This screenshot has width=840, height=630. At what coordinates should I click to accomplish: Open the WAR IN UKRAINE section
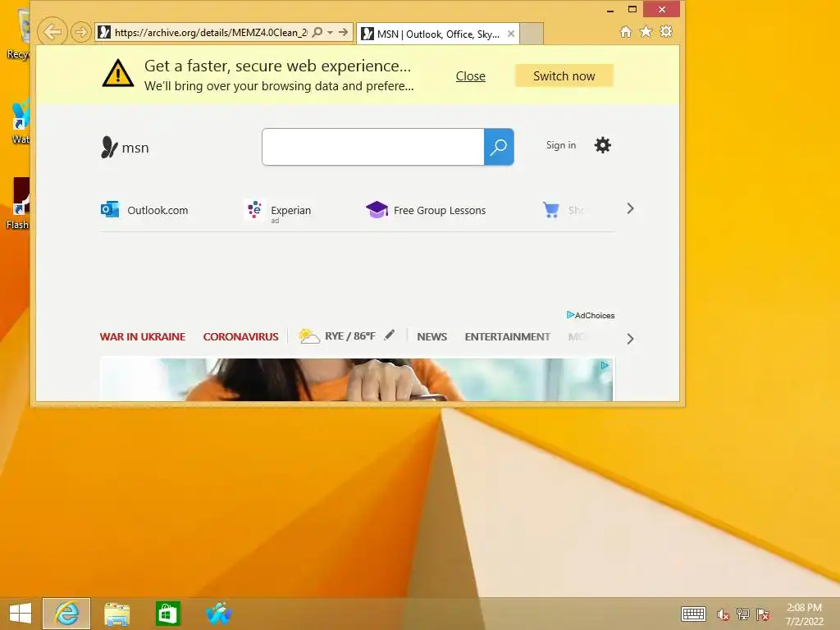click(143, 336)
